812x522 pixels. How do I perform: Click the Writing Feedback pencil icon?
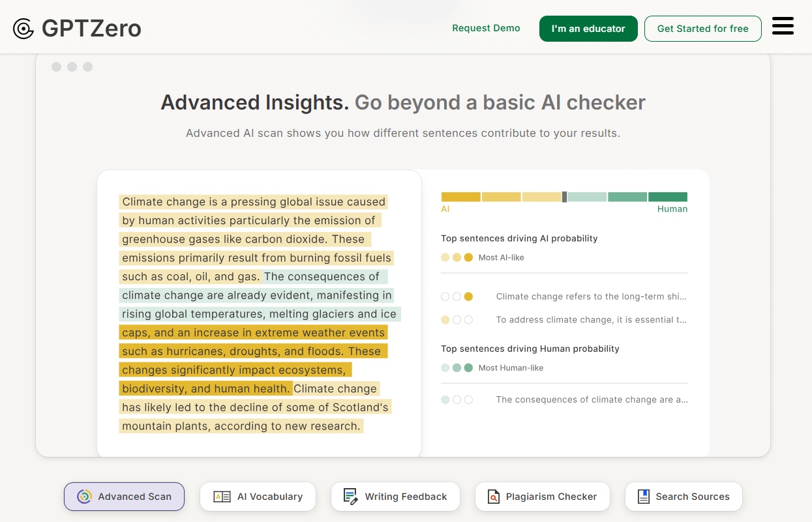point(351,497)
